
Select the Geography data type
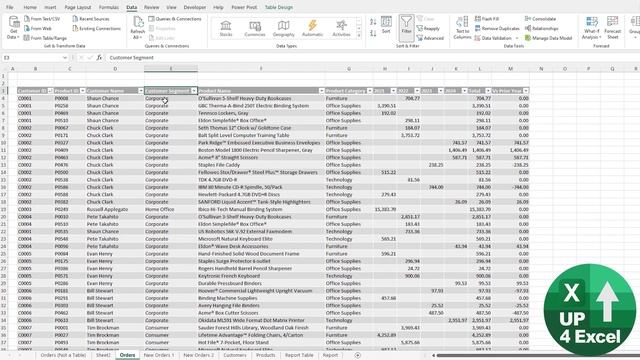coord(284,29)
